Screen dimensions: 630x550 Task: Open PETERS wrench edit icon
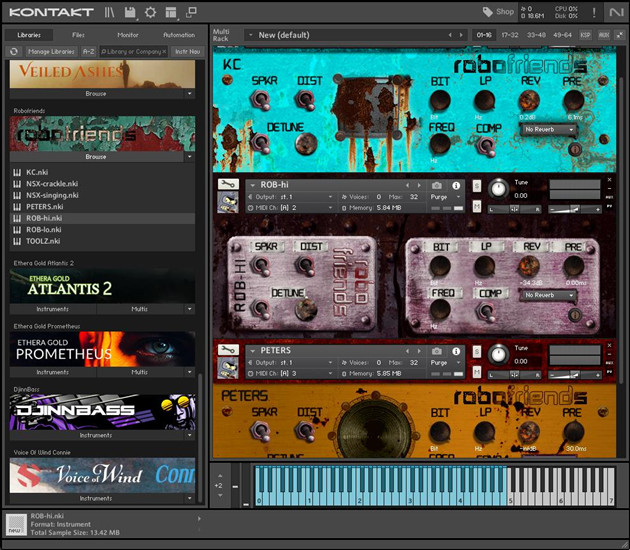click(x=228, y=351)
